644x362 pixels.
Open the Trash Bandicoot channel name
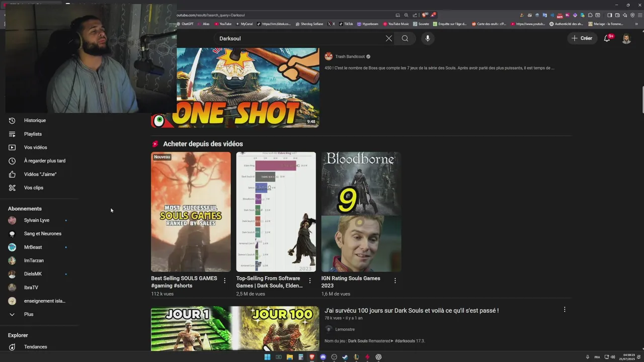[350, 57]
